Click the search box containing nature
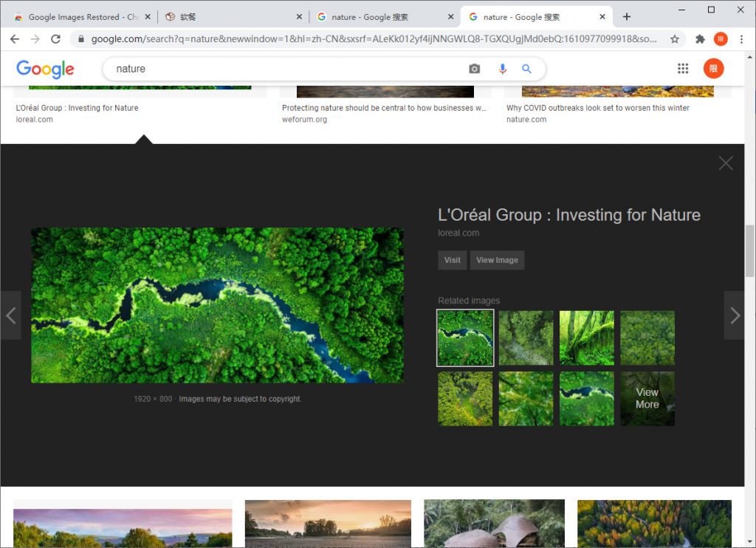Viewport: 756px width, 548px height. pos(288,69)
